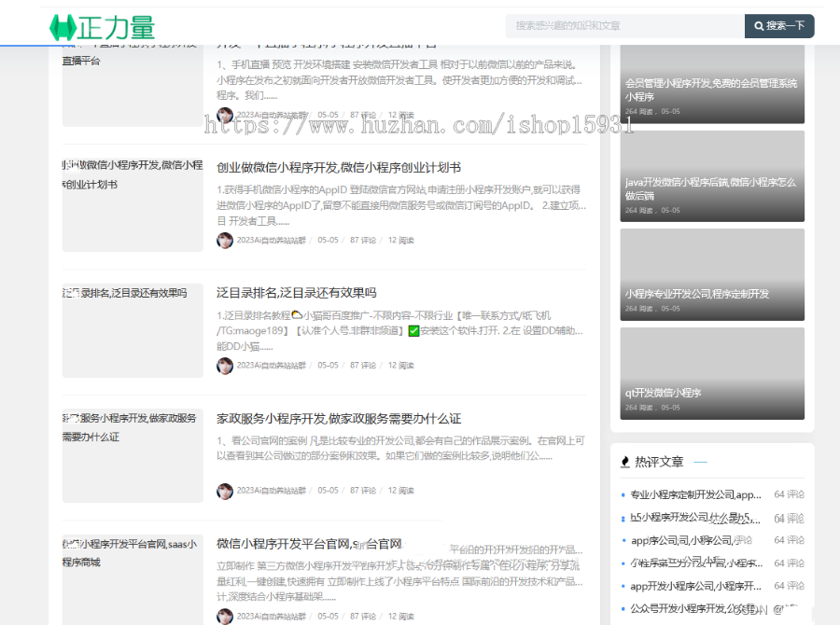840x625 pixels.
Task: Open hot article 专业小程序定制开发公司,app...
Action: click(695, 494)
